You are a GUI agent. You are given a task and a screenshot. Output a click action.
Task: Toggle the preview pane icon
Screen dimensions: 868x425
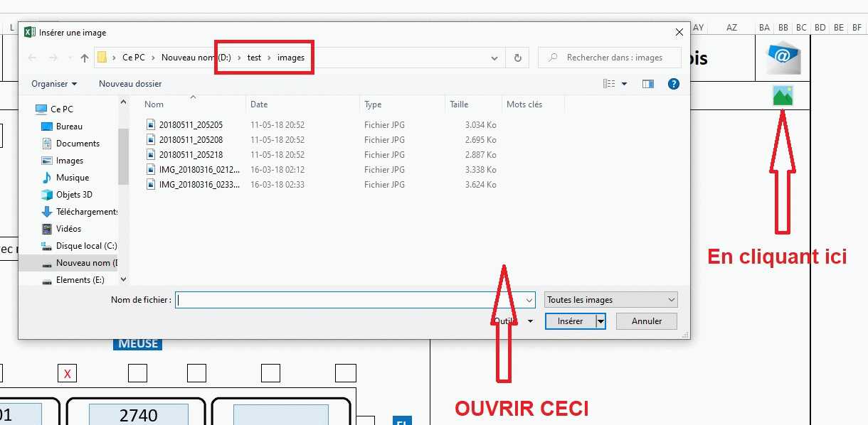click(x=647, y=84)
